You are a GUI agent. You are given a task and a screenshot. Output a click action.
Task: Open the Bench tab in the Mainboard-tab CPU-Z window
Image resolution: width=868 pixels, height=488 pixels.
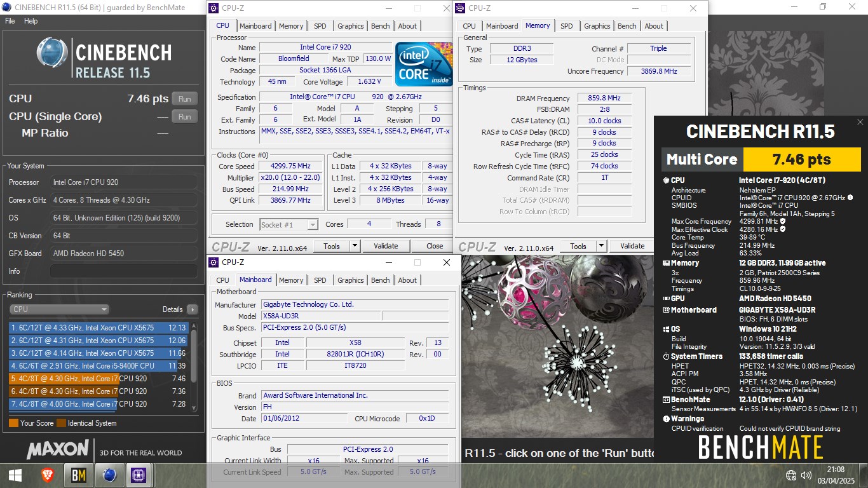(380, 280)
